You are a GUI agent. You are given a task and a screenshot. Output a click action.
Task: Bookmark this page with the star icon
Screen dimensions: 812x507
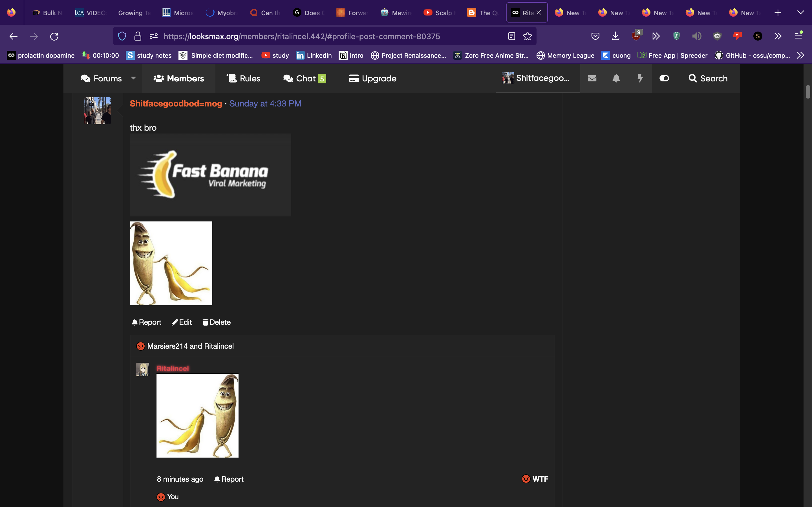[528, 36]
